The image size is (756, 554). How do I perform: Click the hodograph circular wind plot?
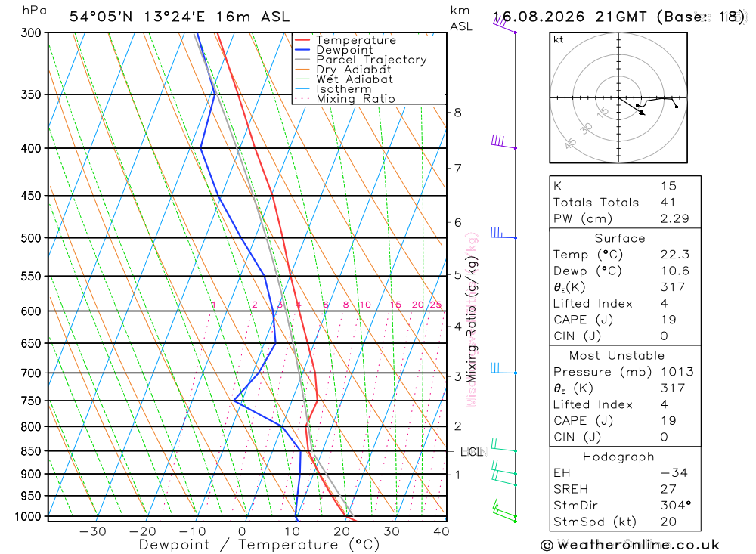point(618,98)
